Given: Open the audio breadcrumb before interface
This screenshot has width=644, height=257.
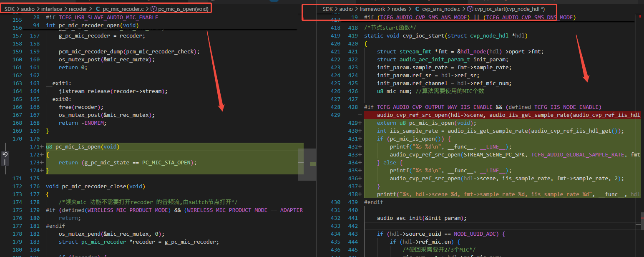Looking at the screenshot, I should tap(28, 8).
